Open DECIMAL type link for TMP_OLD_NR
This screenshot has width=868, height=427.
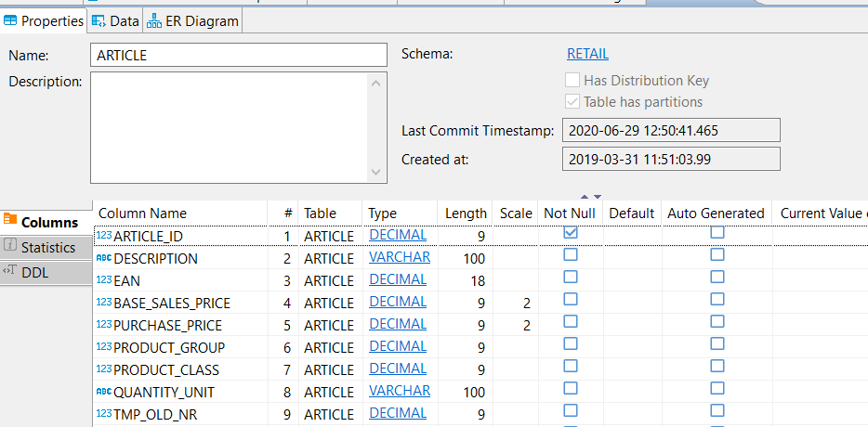tap(398, 413)
